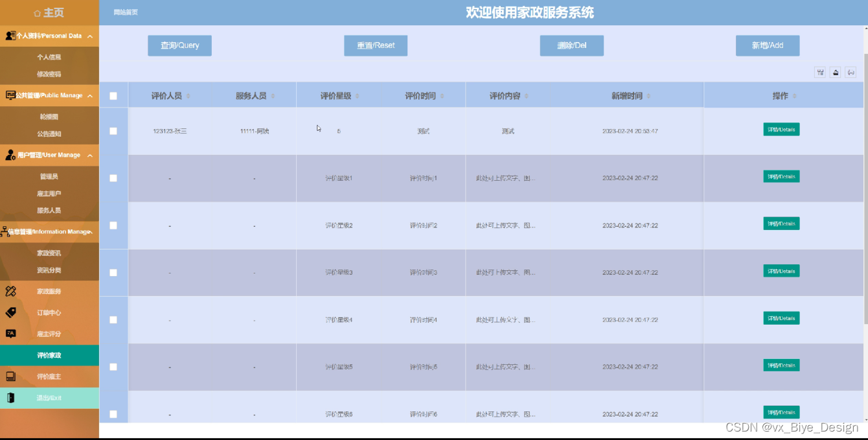Screen dimensions: 868x440
Task: Open 管理员 under User Manage
Action: click(49, 176)
